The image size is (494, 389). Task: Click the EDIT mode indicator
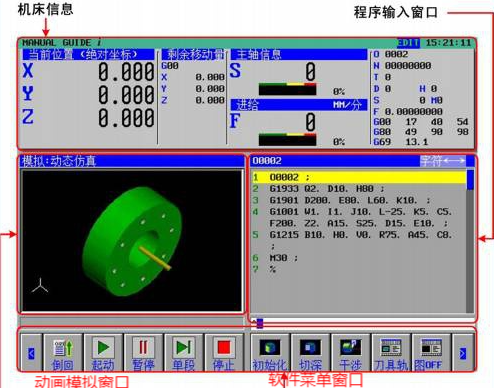408,43
